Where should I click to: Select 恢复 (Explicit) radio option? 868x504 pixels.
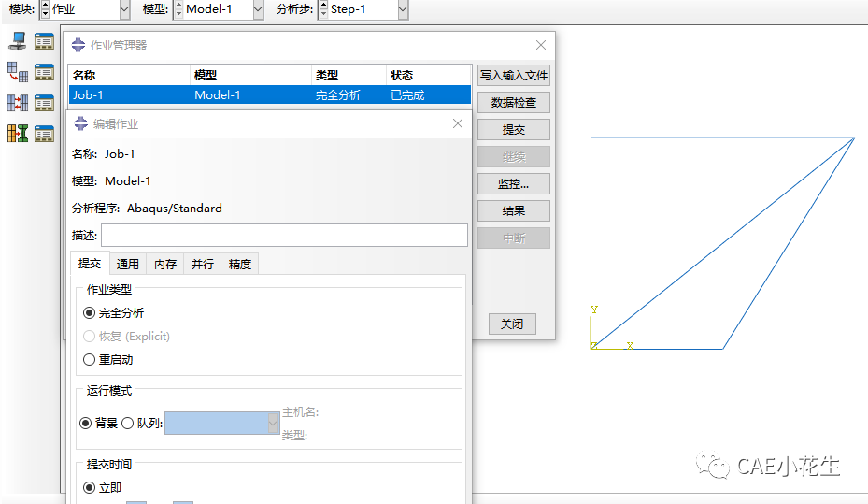(x=89, y=337)
